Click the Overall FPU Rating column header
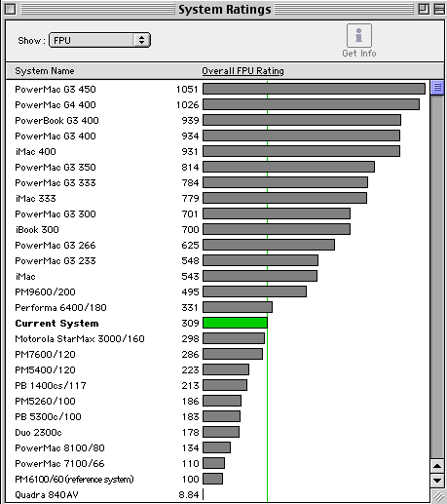Viewport: 447px width, 504px height. (242, 71)
